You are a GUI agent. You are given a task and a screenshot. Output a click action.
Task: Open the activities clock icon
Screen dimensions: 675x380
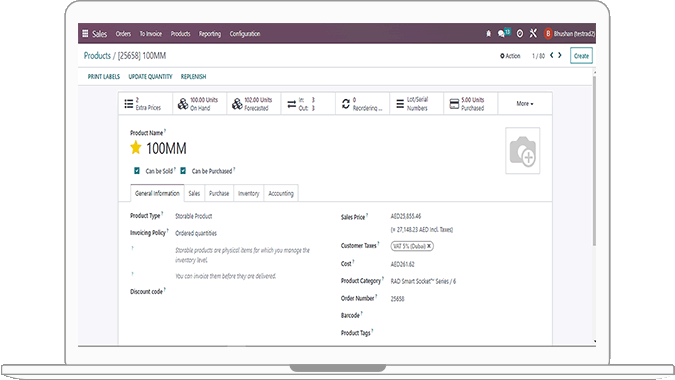[520, 34]
